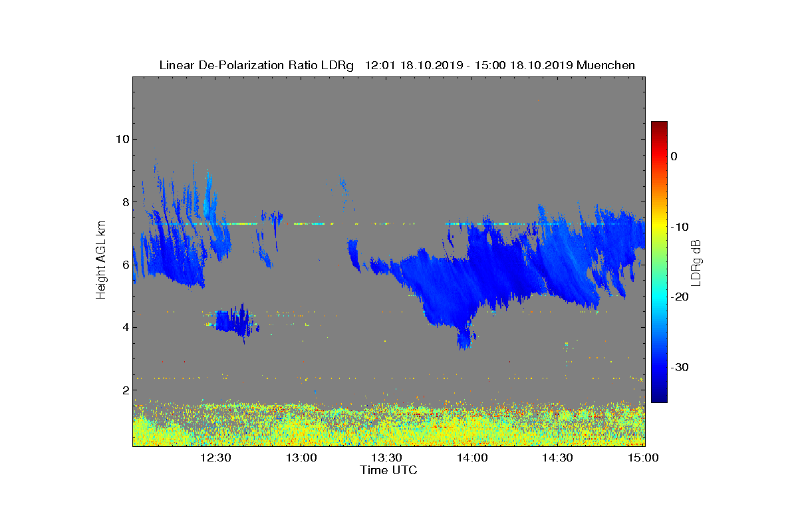Click the colorbar tick label -20

[678, 297]
